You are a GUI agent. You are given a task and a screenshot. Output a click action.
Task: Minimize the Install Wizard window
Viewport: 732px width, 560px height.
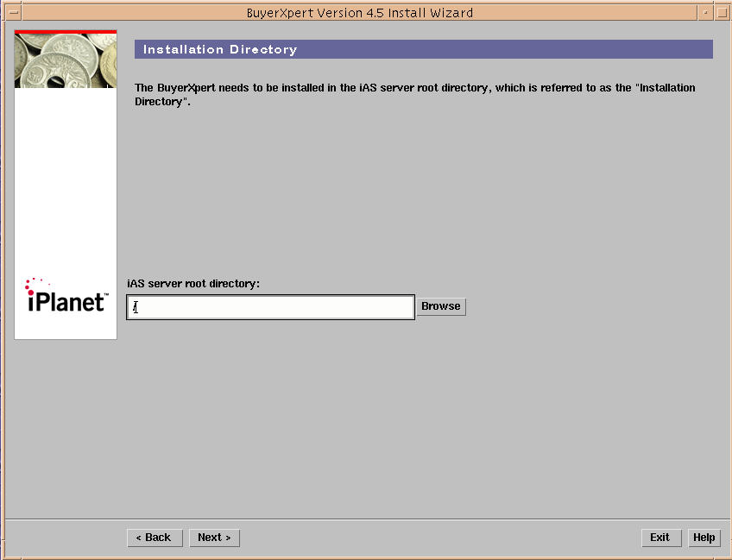tap(705, 12)
